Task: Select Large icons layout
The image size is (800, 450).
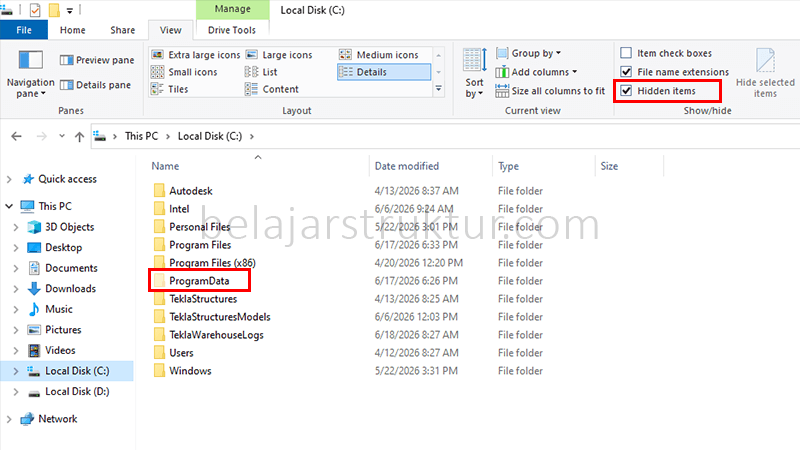Action: [x=279, y=55]
